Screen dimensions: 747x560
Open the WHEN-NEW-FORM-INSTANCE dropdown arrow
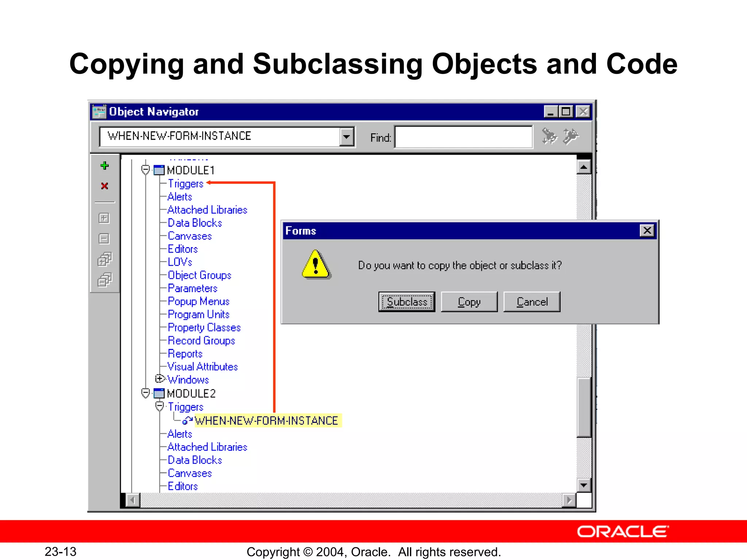(347, 137)
